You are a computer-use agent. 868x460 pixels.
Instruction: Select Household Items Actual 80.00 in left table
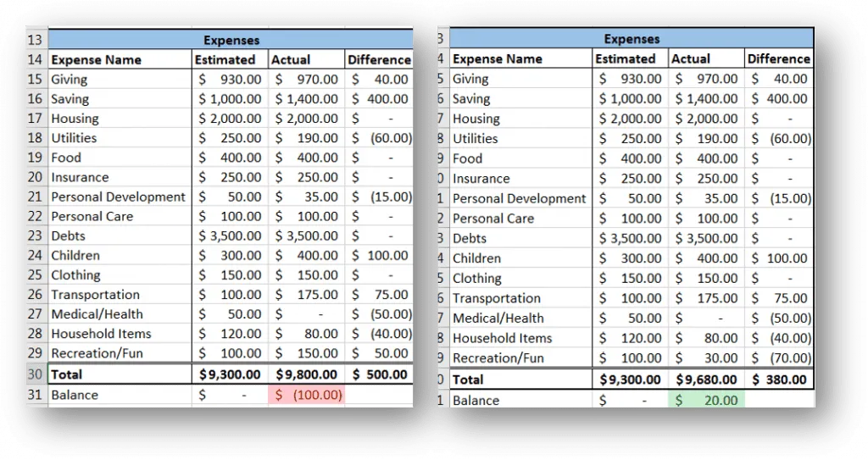point(306,334)
